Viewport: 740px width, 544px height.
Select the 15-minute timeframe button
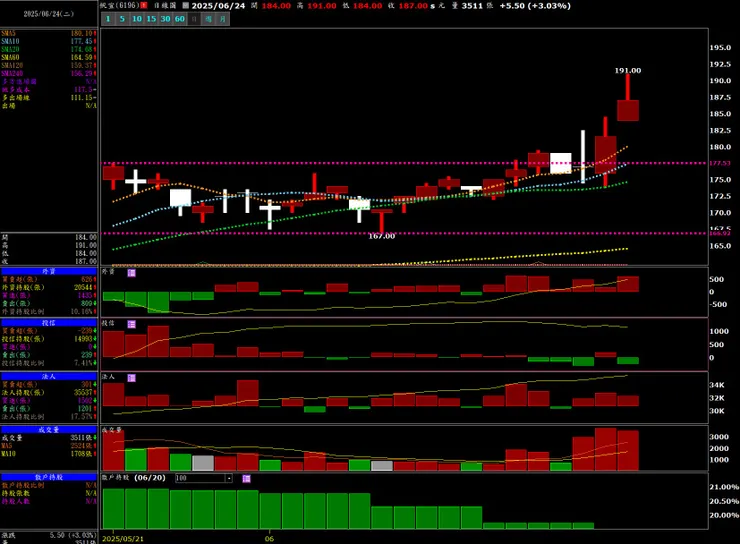(151, 19)
